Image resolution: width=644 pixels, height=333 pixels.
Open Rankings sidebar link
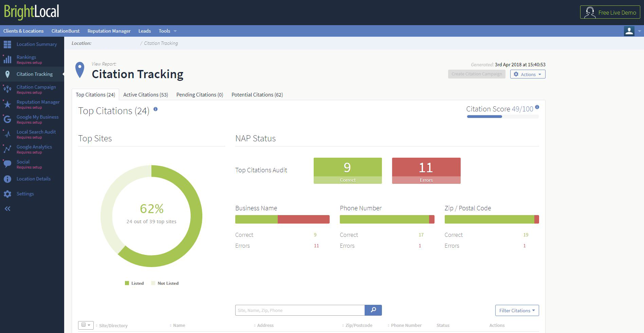coord(26,57)
